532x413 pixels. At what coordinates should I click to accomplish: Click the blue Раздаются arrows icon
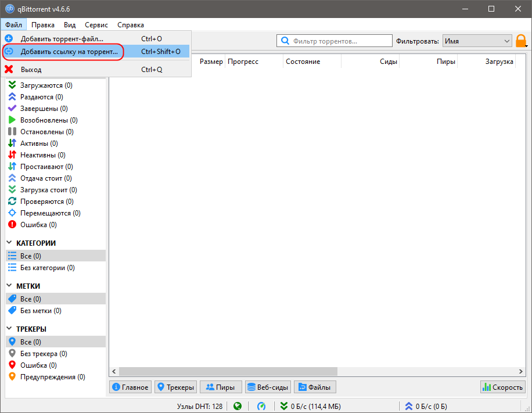(x=12, y=97)
